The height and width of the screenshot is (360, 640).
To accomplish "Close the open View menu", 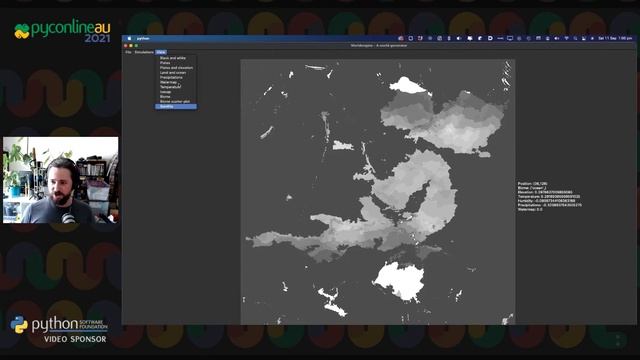I will pos(161,52).
